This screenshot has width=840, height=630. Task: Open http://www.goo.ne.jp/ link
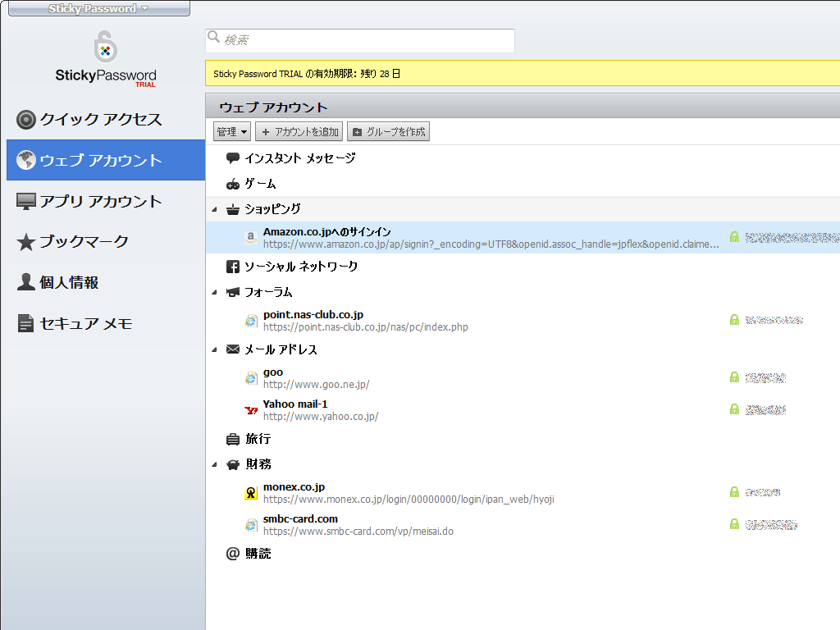tap(316, 385)
